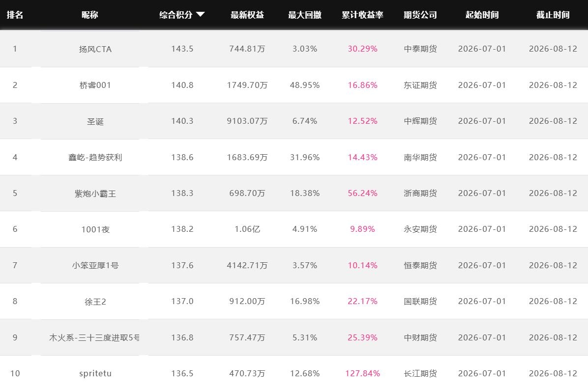Open 木火系-三十三度进取5号 entry
Screen dimensions: 588x390
coord(94,337)
